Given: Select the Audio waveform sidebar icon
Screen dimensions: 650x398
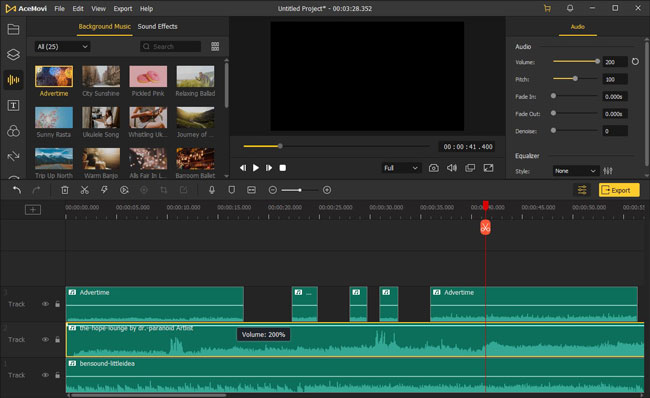Looking at the screenshot, I should pos(13,80).
